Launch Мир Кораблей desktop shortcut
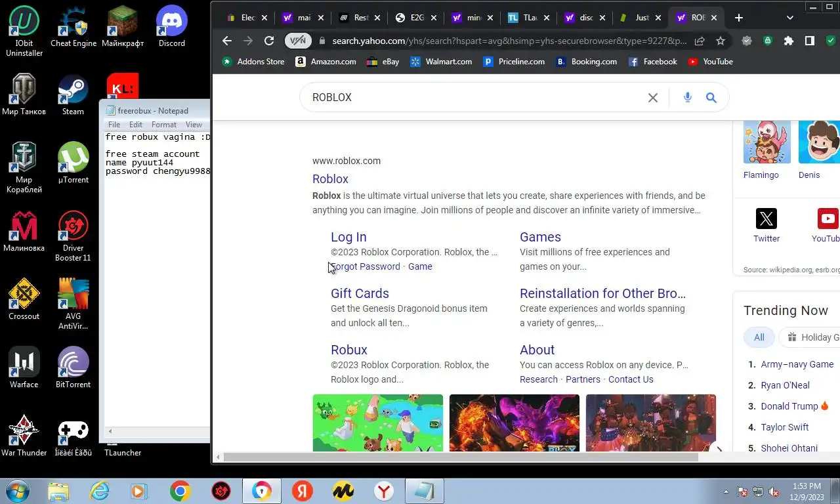Viewport: 840px width, 504px height. [x=24, y=168]
